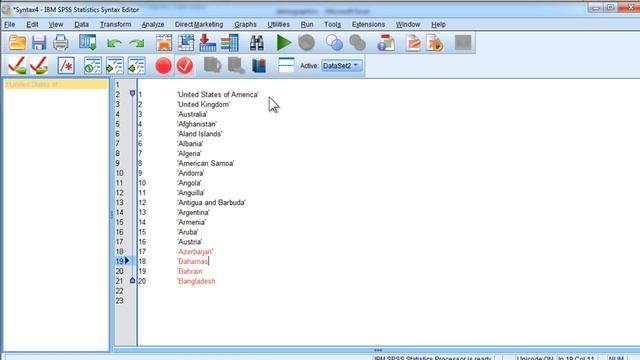
Task: Click the 'Bahrain' red text
Action: point(190,271)
